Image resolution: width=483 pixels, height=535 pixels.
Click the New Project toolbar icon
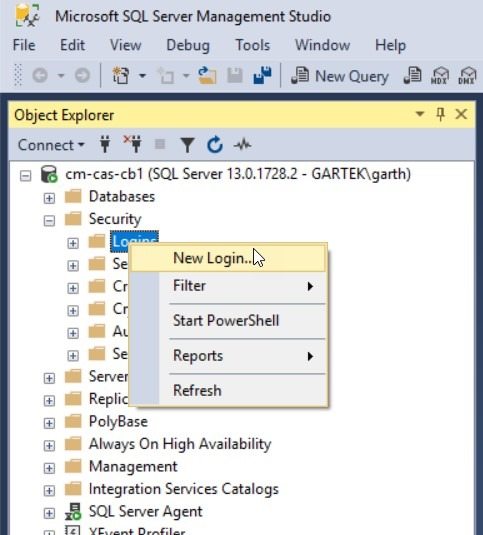tap(121, 75)
